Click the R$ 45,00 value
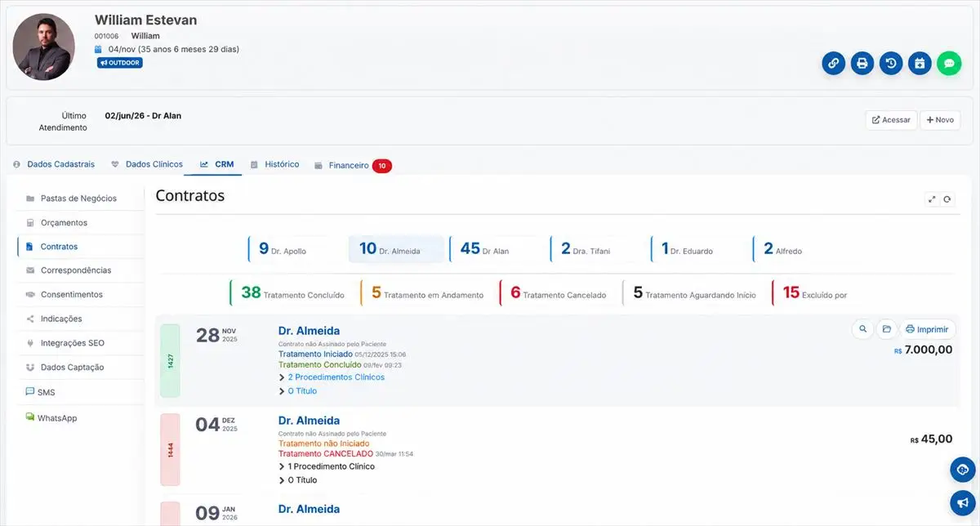This screenshot has height=526, width=980. (931, 439)
